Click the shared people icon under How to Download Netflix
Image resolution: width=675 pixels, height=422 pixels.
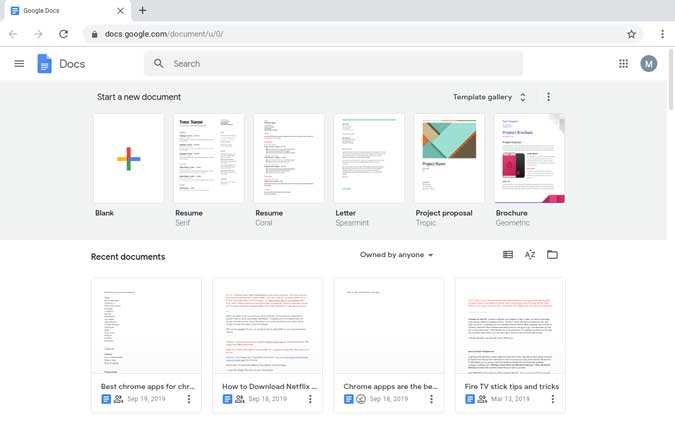click(x=240, y=399)
